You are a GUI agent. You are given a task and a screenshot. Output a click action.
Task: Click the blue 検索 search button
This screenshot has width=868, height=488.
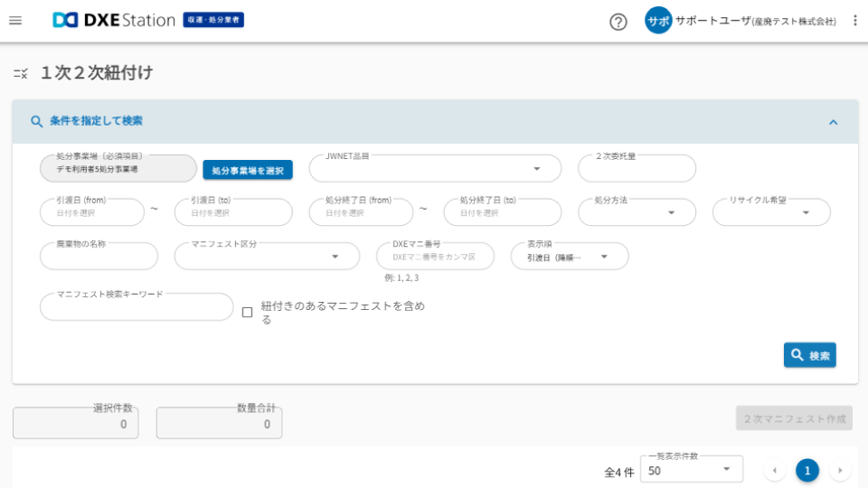point(809,355)
